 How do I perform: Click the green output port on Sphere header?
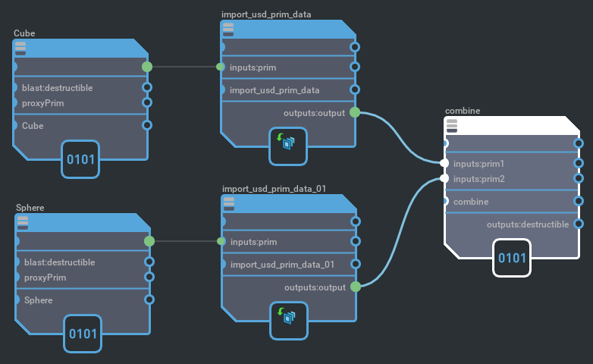click(x=149, y=241)
